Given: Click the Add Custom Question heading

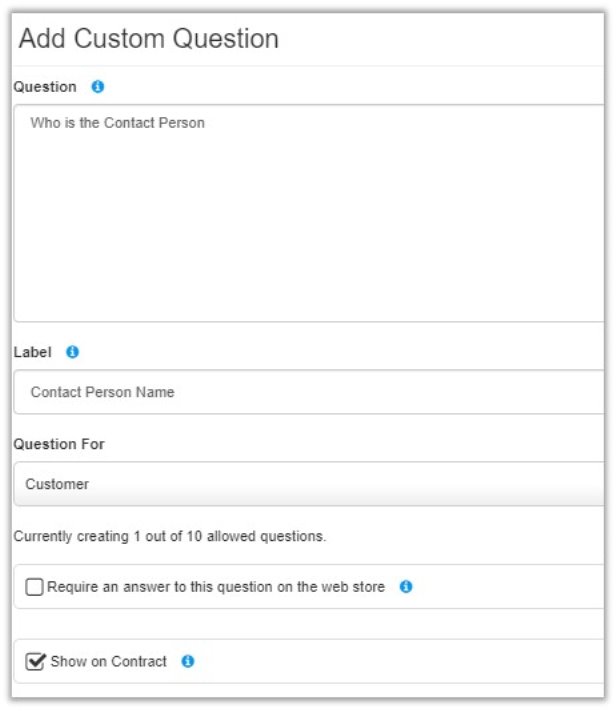Looking at the screenshot, I should tap(149, 39).
